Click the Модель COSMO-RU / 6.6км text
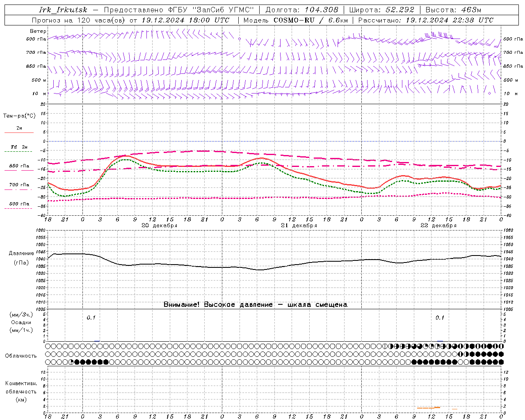525x420 pixels. pos(296,20)
